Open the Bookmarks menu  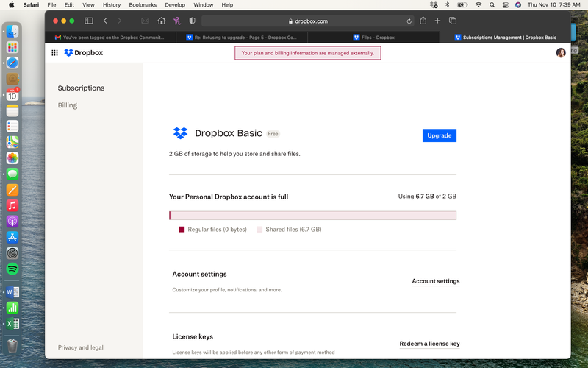tap(143, 5)
